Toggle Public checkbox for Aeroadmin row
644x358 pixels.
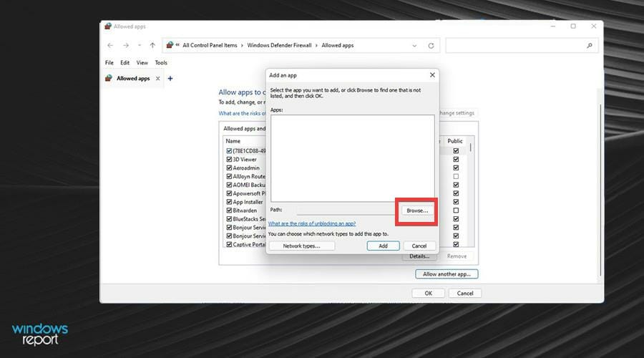click(x=456, y=168)
